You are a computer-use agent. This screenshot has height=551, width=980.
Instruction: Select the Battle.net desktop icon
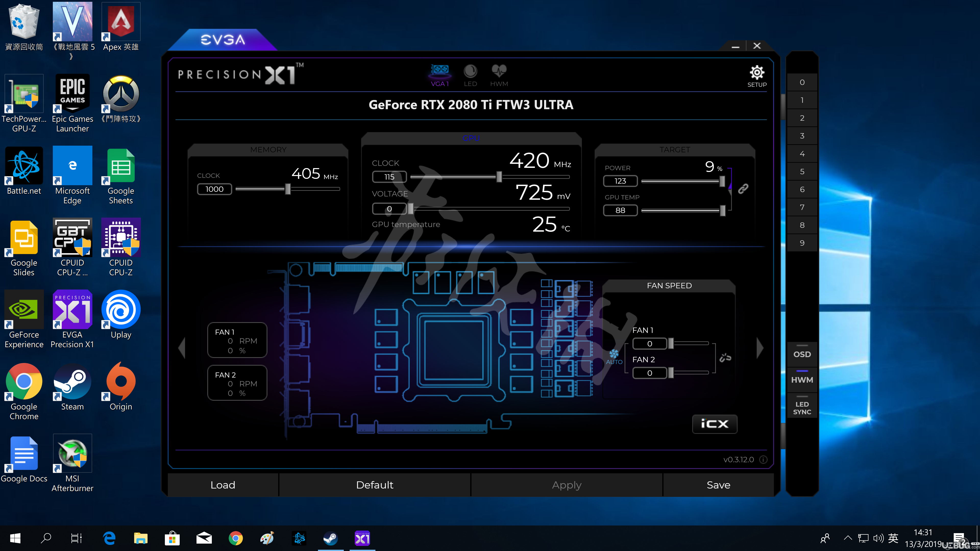coord(24,171)
